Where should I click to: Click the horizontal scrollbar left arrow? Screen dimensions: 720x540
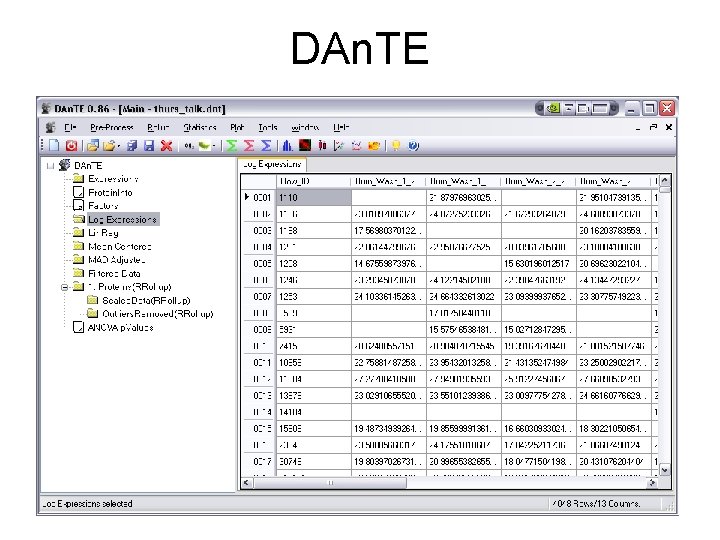pos(247,483)
